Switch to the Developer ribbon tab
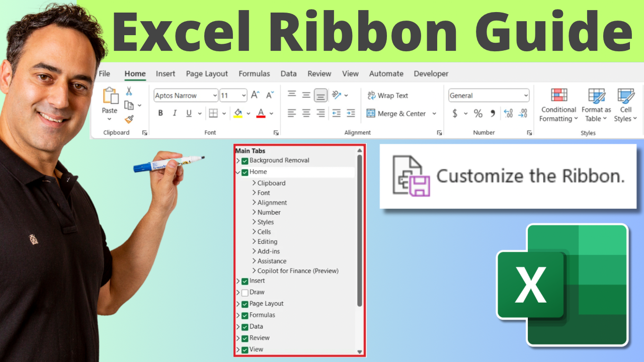 [431, 73]
